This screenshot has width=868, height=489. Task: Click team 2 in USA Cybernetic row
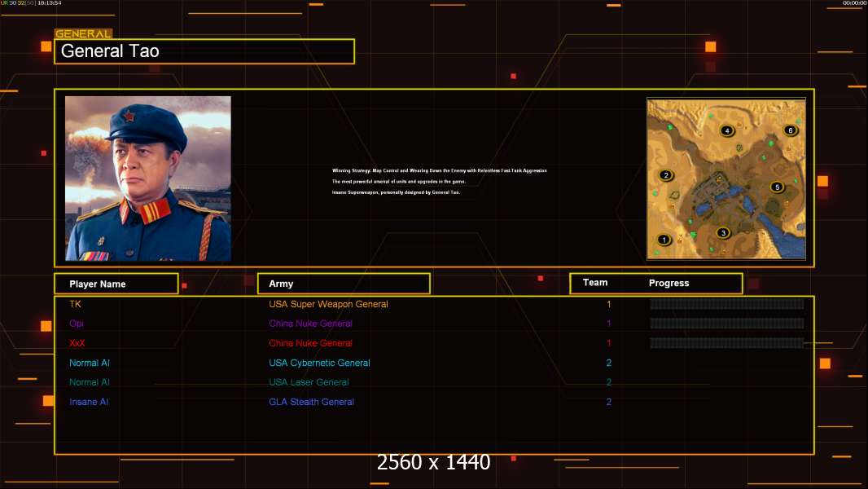pos(608,363)
